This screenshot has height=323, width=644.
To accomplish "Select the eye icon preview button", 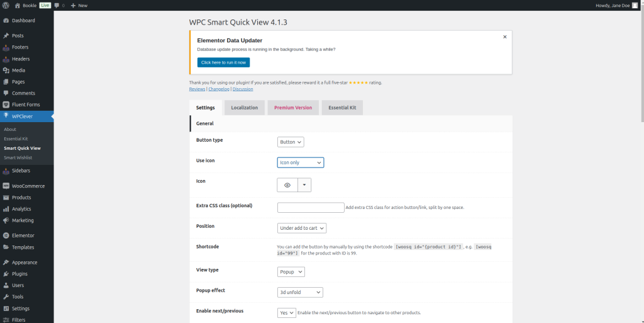I will click(287, 185).
